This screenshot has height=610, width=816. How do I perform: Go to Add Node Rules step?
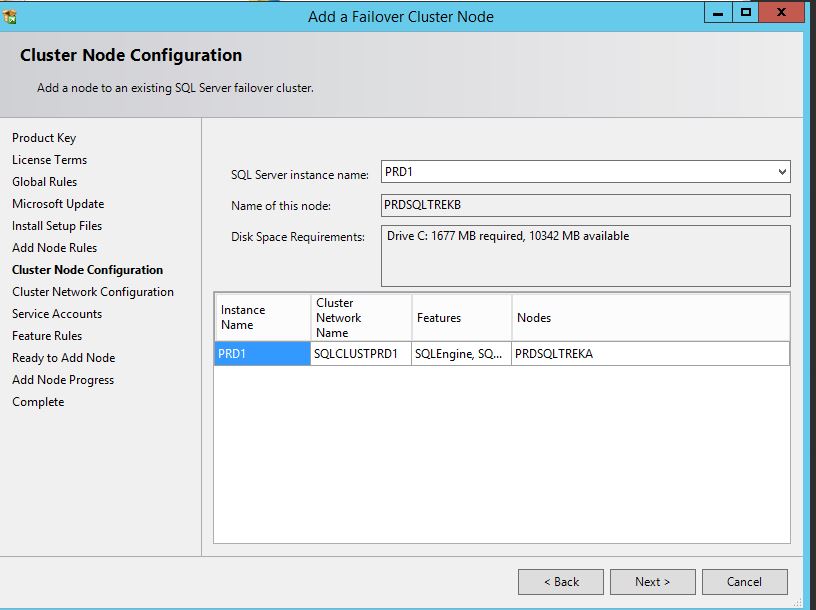coord(54,248)
